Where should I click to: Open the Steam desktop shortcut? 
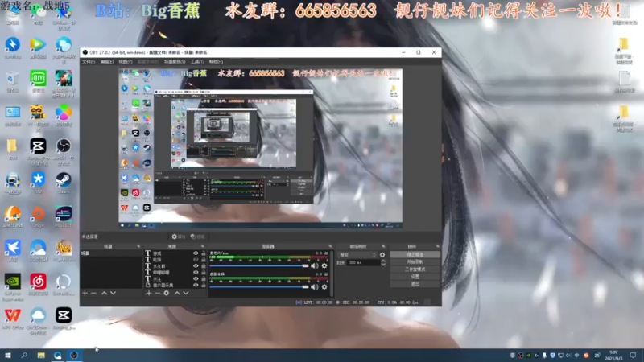64,183
